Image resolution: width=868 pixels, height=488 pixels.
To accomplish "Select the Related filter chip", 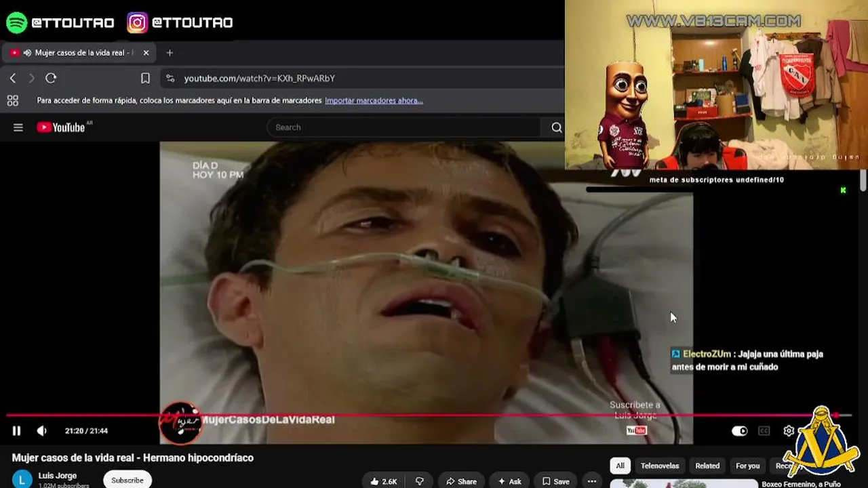I will [707, 466].
